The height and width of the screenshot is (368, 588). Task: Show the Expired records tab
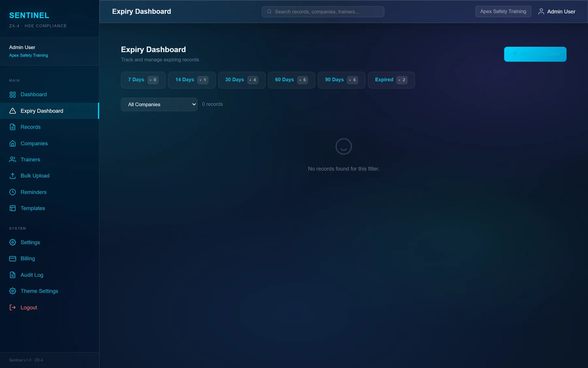391,80
